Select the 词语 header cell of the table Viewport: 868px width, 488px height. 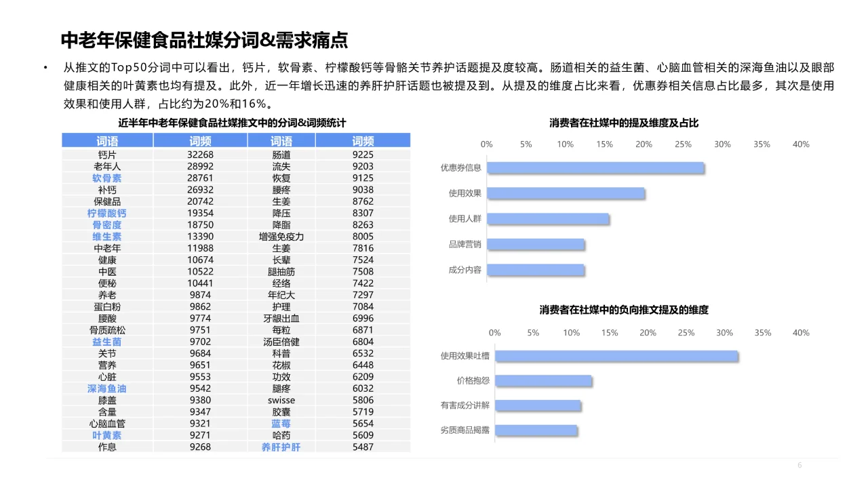107,140
